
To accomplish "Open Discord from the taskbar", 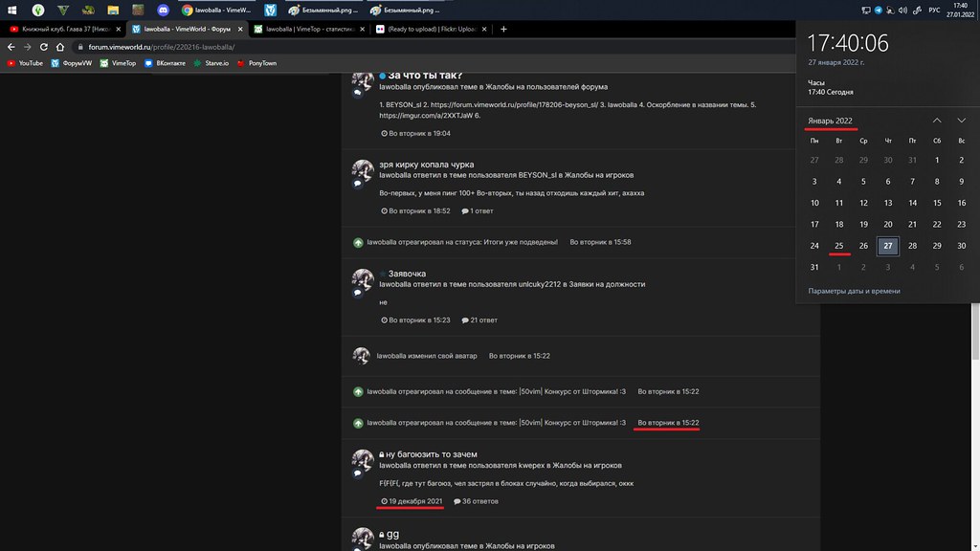I will pos(162,10).
